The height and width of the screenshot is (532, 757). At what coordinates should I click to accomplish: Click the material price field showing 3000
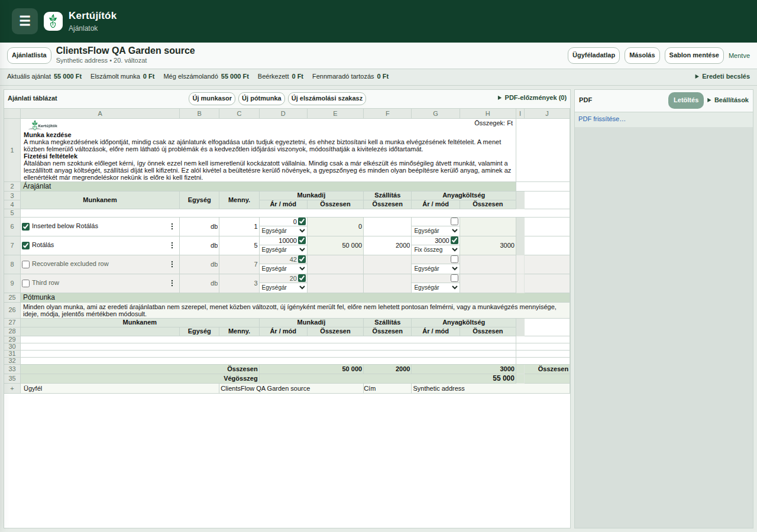coord(431,241)
